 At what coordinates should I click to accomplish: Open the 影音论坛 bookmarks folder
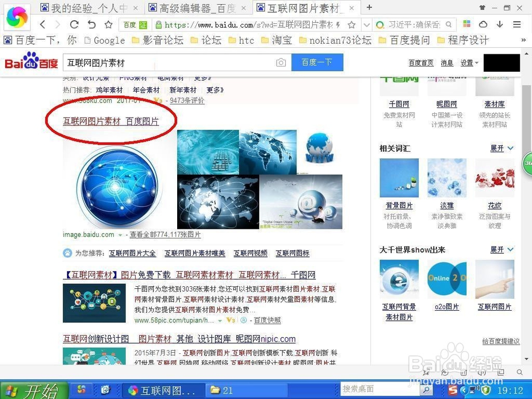point(157,40)
